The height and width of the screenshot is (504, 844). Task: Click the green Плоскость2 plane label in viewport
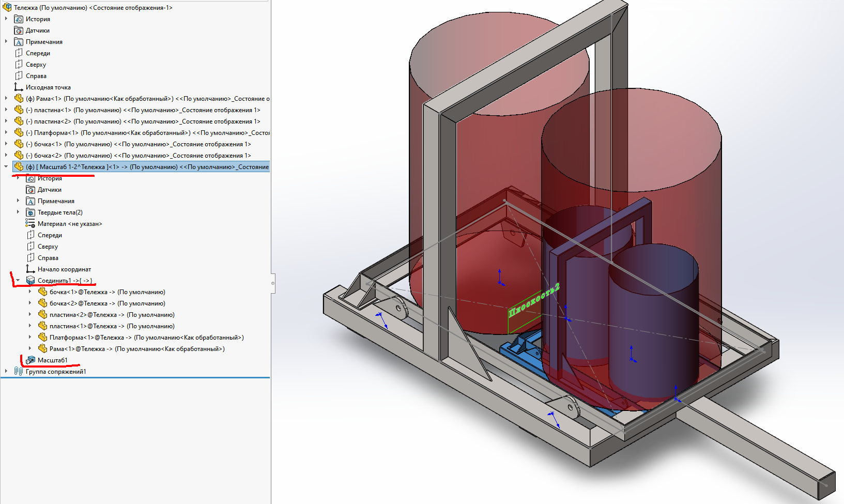(x=534, y=300)
